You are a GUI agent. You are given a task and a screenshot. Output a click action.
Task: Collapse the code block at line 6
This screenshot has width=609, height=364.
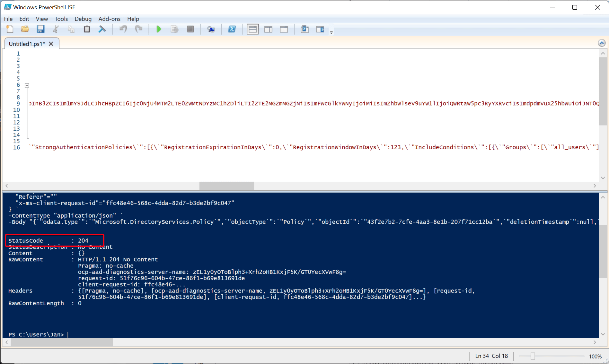click(x=27, y=85)
